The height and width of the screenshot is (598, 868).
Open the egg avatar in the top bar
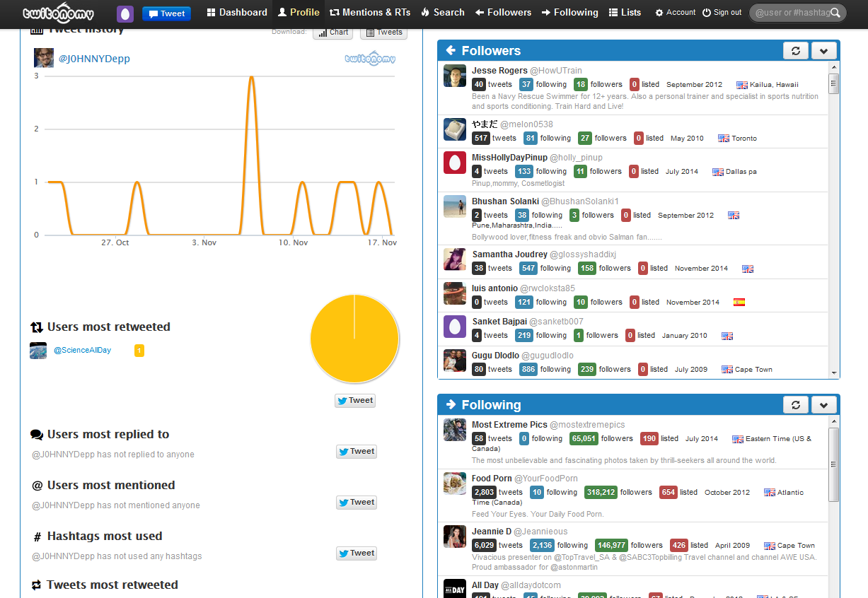[125, 13]
